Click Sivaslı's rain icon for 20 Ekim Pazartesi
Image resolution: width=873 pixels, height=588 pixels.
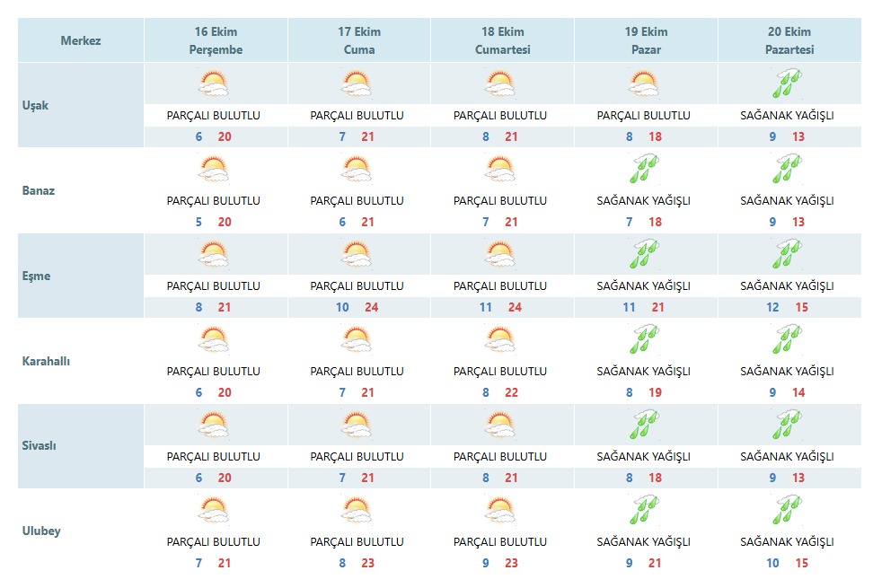tap(787, 425)
